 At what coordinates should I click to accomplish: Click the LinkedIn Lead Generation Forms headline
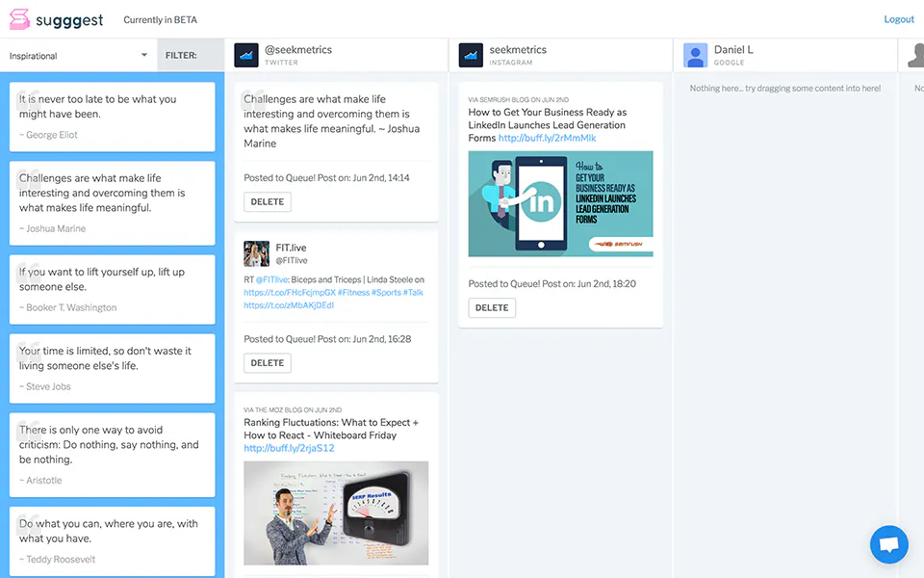click(x=548, y=125)
